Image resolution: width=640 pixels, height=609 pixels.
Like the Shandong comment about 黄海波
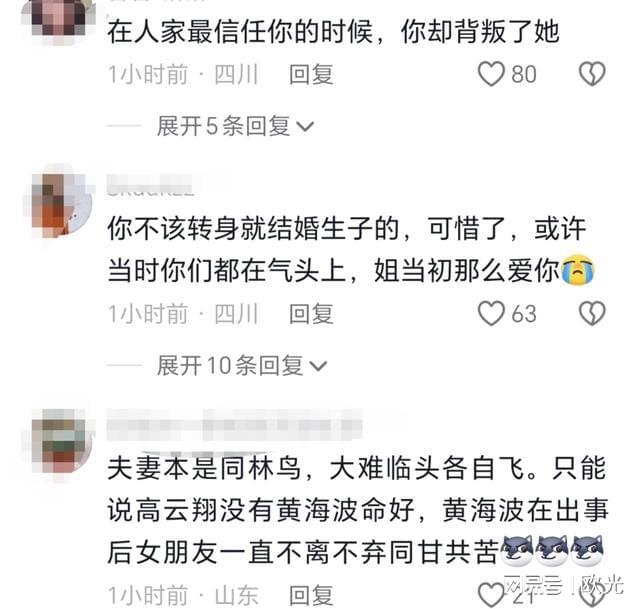coord(491,595)
